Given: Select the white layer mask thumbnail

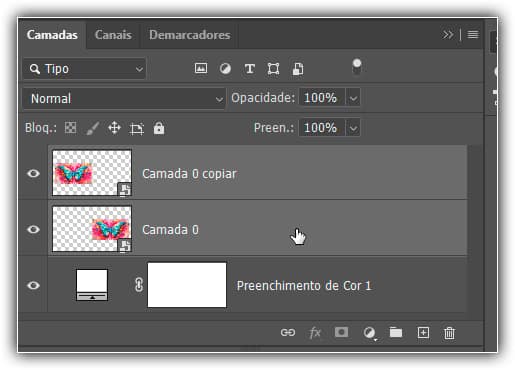Looking at the screenshot, I should pos(187,285).
